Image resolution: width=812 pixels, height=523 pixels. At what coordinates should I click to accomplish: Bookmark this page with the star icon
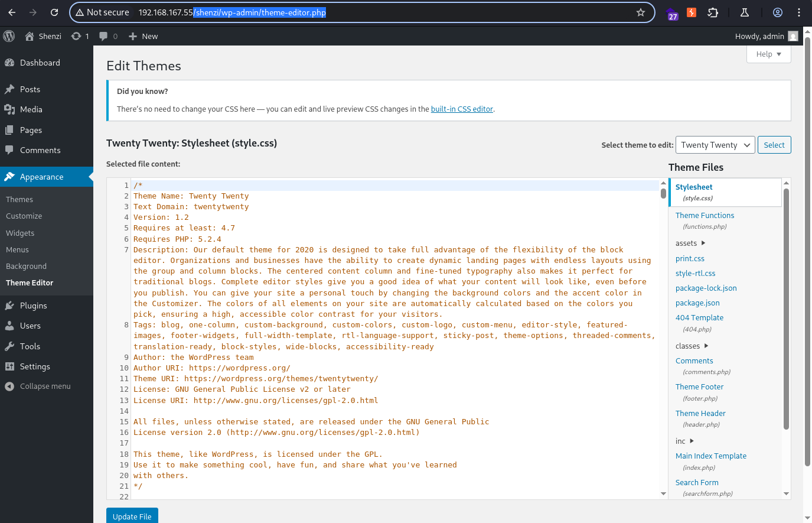pos(641,12)
